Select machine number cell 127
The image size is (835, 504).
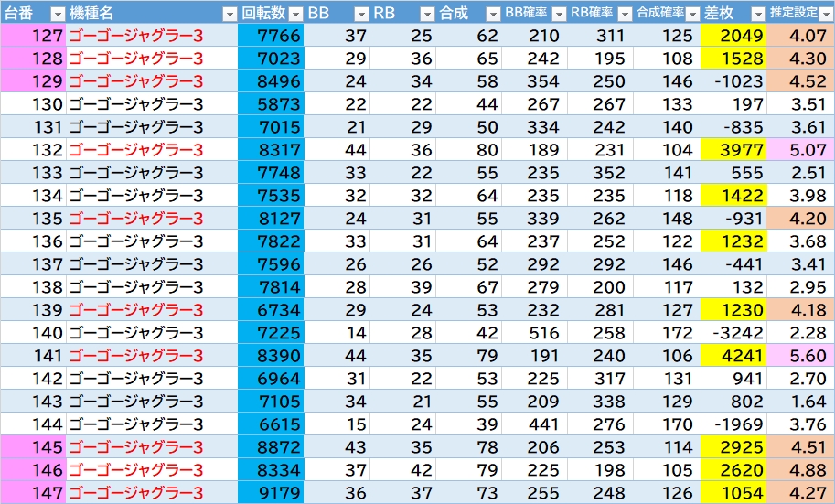click(x=33, y=35)
